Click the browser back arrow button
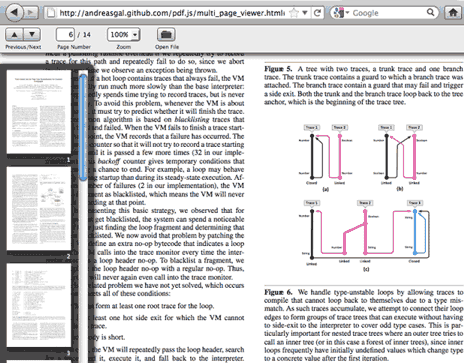 coord(14,12)
